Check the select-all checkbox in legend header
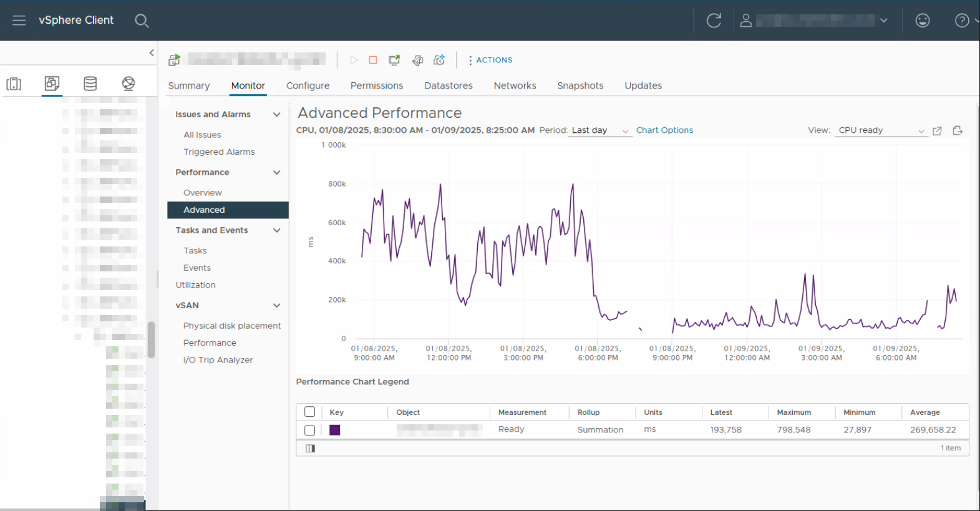Image resolution: width=980 pixels, height=511 pixels. 309,412
